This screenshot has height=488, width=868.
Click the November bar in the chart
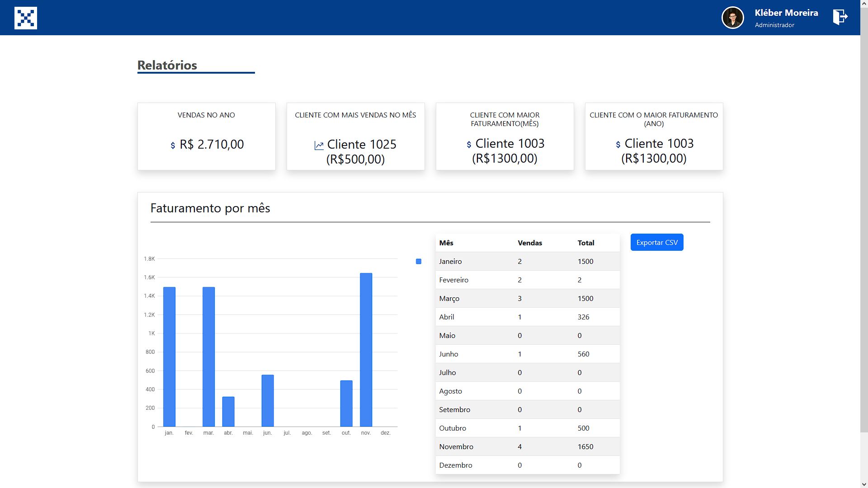[x=366, y=350]
